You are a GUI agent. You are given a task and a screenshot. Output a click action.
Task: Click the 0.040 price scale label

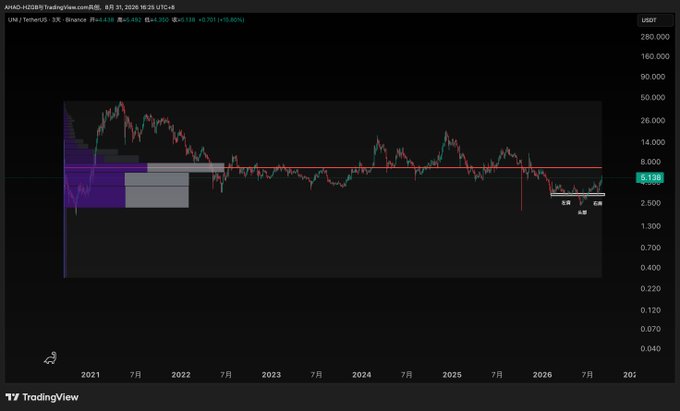pos(651,349)
